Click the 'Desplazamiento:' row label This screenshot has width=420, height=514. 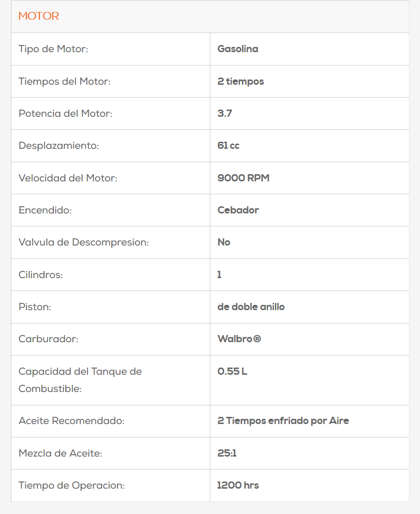coord(58,145)
